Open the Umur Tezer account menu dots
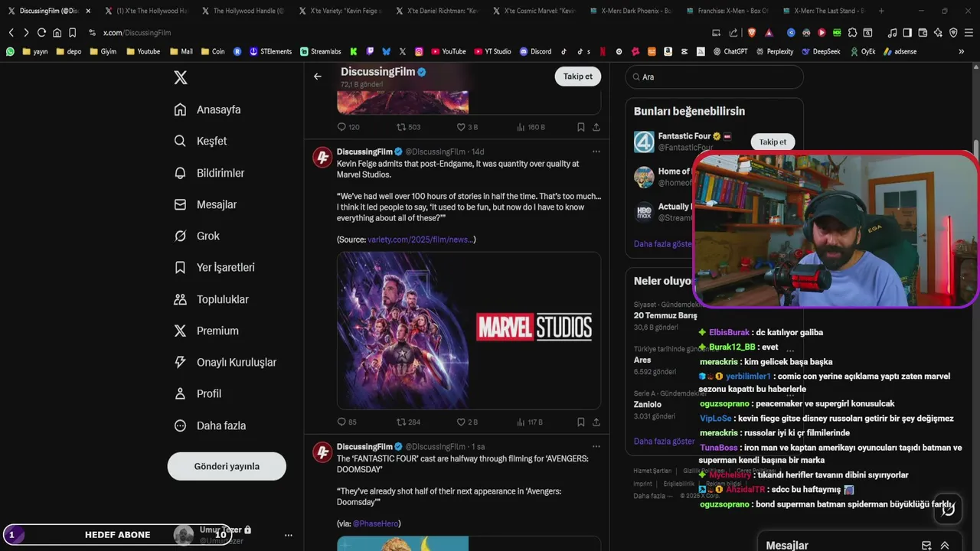This screenshot has width=980, height=551. pyautogui.click(x=289, y=535)
